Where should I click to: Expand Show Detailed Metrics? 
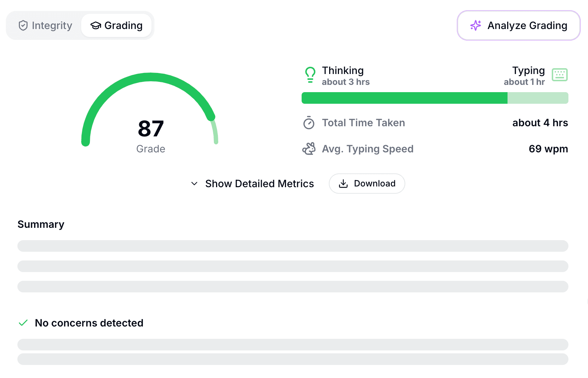[252, 184]
